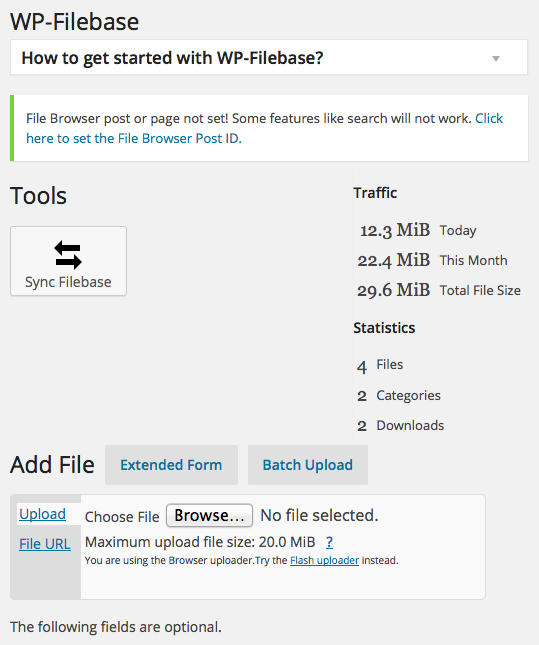Follow the set File Browser Post ID link
Viewport: 539px width, 645px height.
265,128
